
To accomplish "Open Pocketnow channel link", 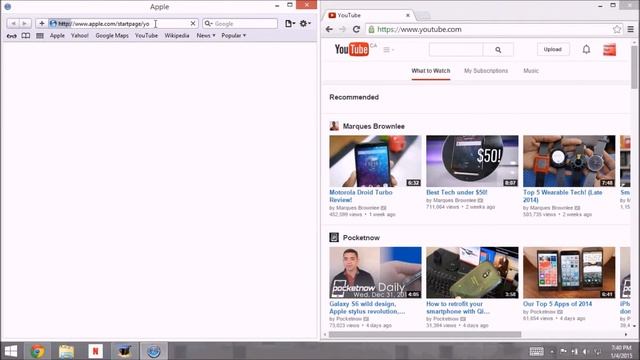I will click(x=361, y=238).
